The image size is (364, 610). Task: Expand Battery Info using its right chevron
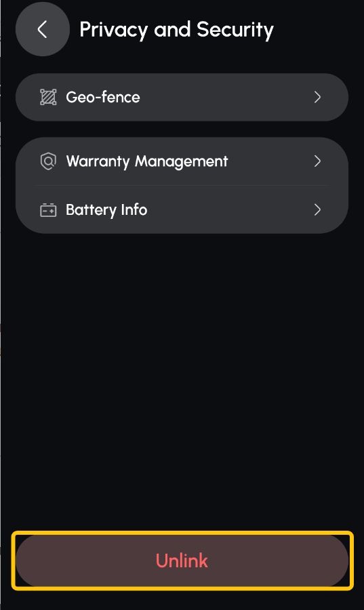tap(318, 209)
